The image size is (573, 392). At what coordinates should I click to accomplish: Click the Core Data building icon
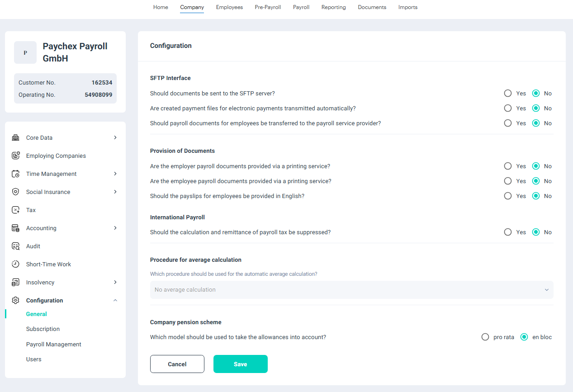pos(15,137)
